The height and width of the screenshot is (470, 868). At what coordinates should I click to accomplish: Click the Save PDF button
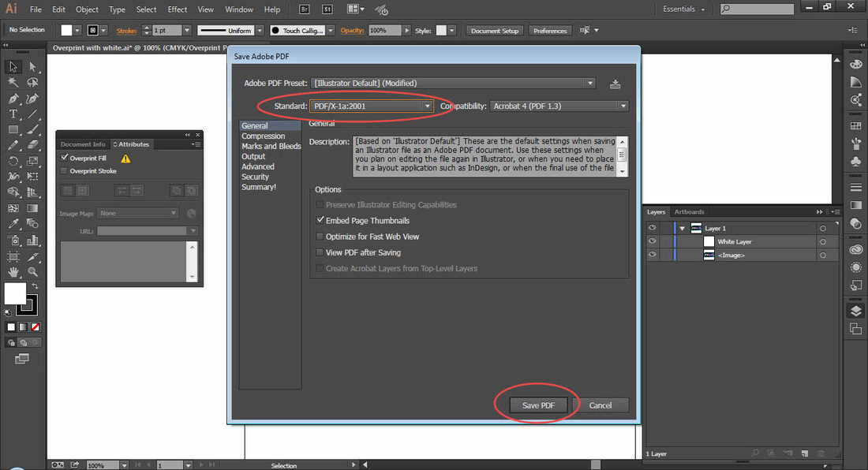pyautogui.click(x=538, y=405)
